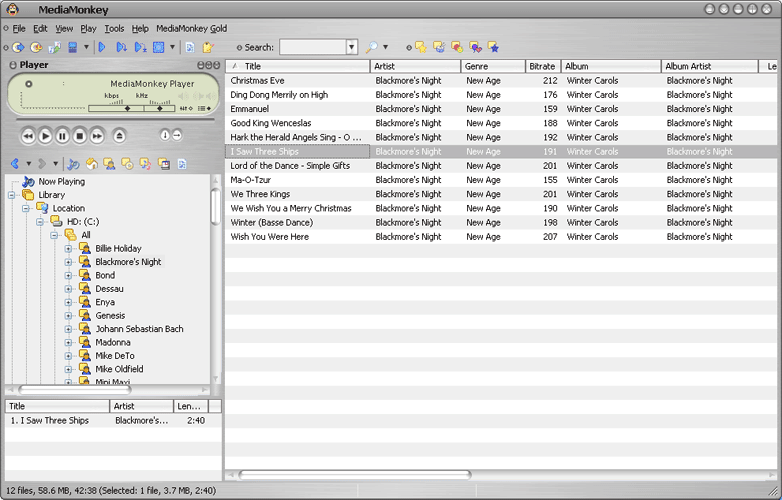
Task: Click the folder-with-calendar icon above tree
Action: pos(164,164)
